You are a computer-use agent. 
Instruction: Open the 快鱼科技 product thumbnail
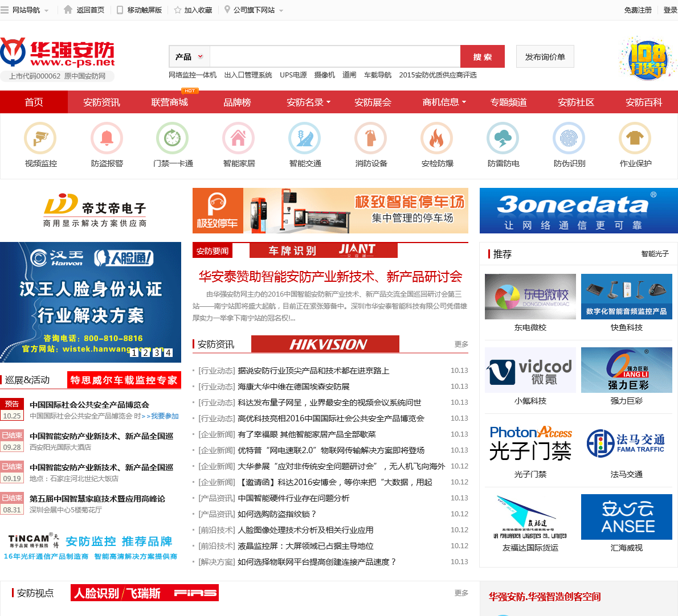(627, 297)
